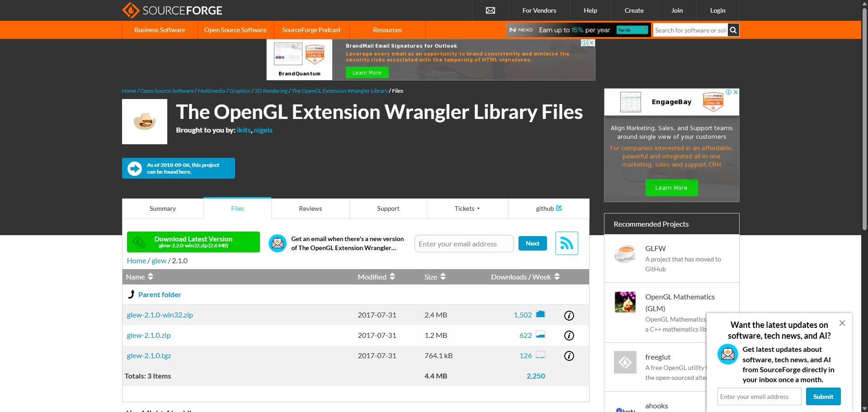Open the mail envelope icon in header
868x412 pixels.
click(x=490, y=10)
